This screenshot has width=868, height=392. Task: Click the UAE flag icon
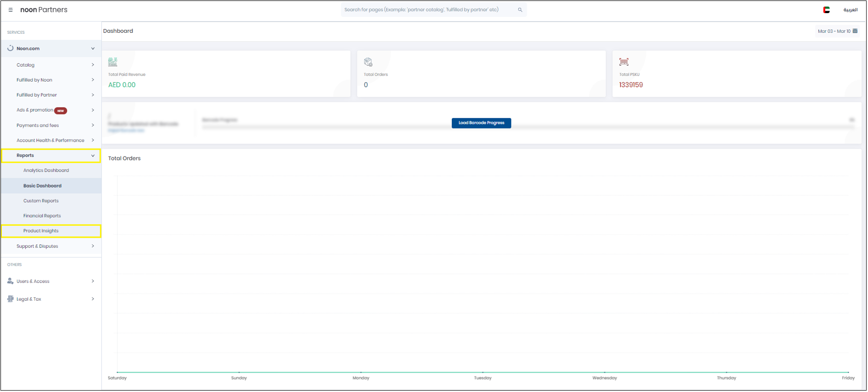click(x=826, y=10)
